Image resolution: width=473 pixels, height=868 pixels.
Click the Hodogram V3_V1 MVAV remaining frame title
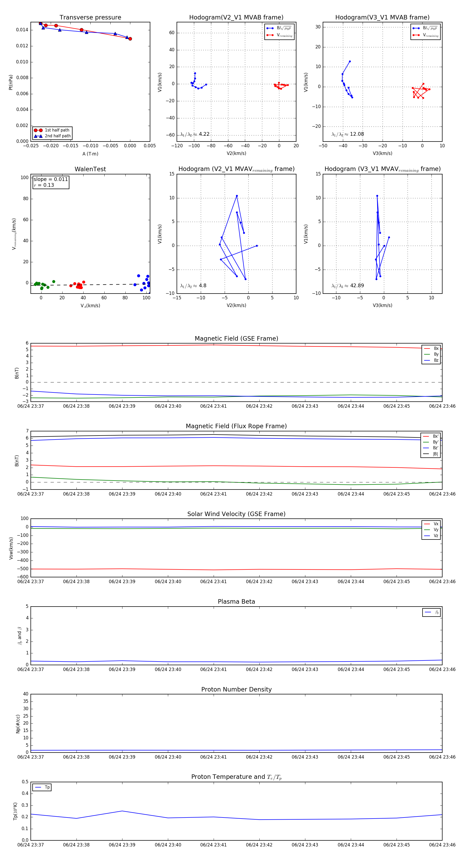382,169
